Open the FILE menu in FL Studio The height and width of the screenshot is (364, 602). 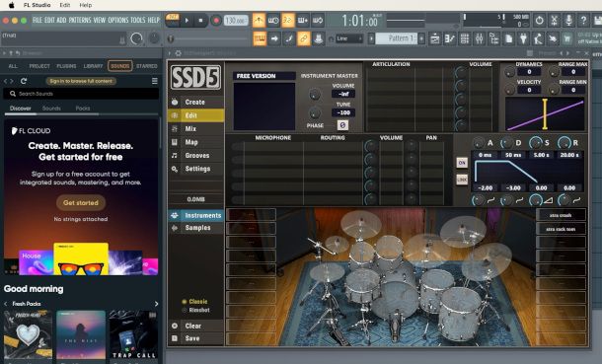point(38,20)
